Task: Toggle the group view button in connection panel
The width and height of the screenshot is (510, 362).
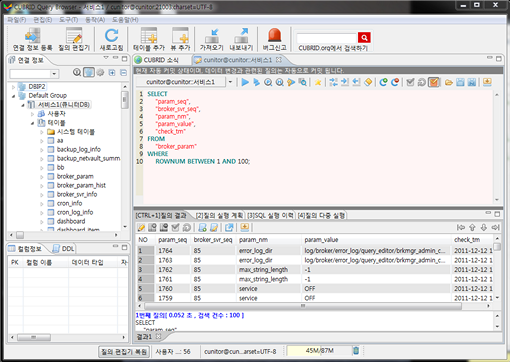Action: point(88,72)
